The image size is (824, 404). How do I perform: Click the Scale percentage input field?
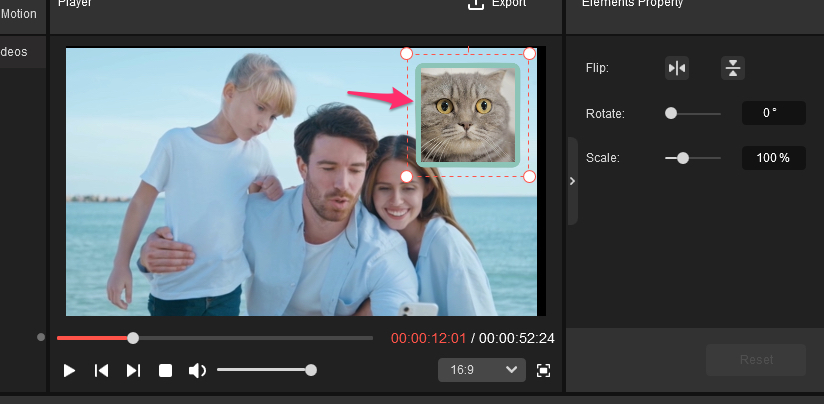pyautogui.click(x=773, y=158)
